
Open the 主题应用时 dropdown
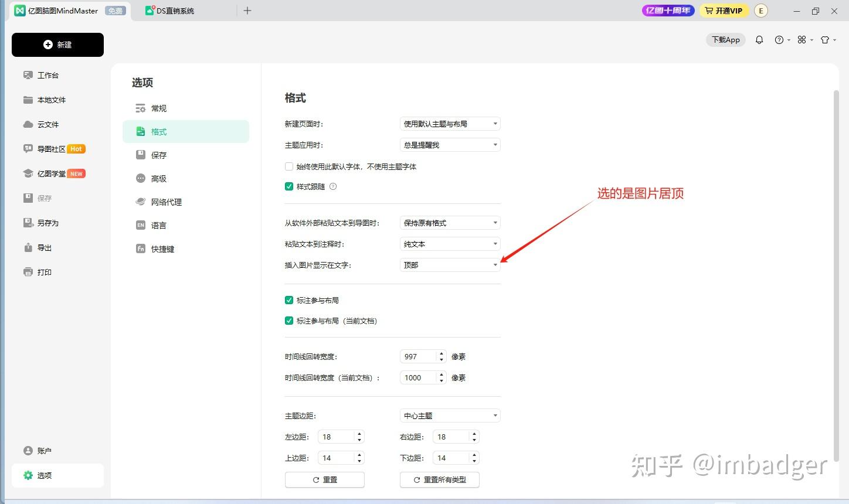click(450, 145)
